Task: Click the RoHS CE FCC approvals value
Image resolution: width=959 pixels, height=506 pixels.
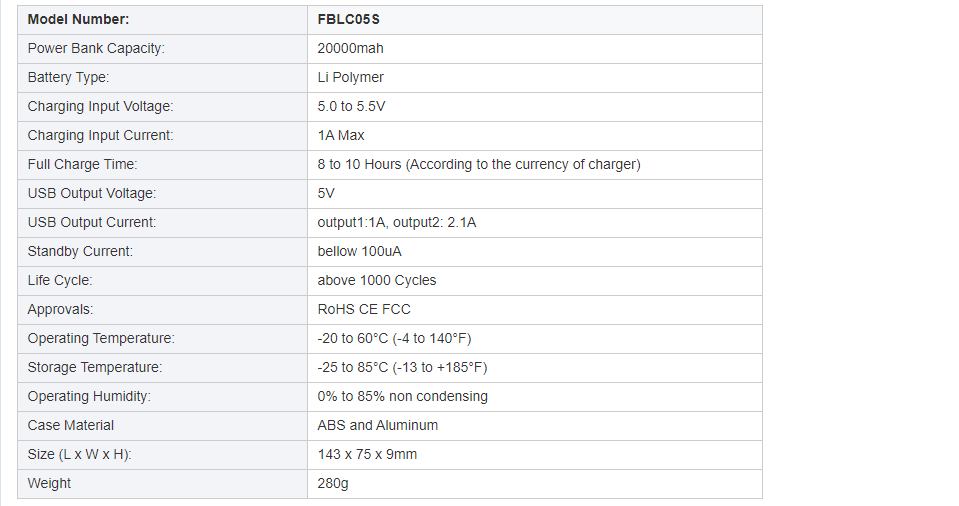Action: click(364, 309)
